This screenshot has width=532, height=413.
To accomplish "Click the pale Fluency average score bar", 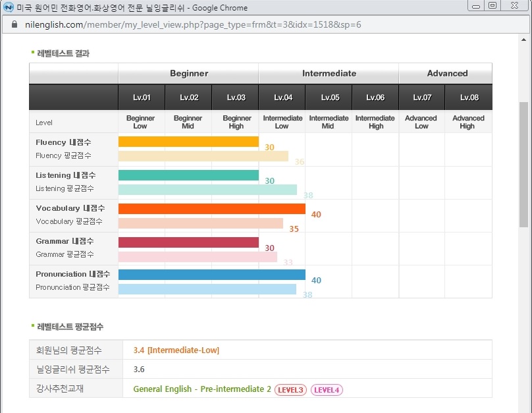I will [203, 156].
